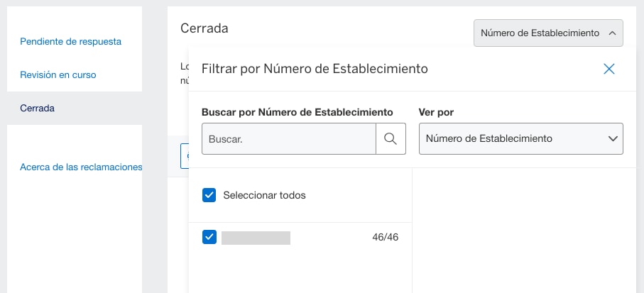This screenshot has height=293, width=644.
Task: Close the establishment number filter panel
Action: point(608,69)
